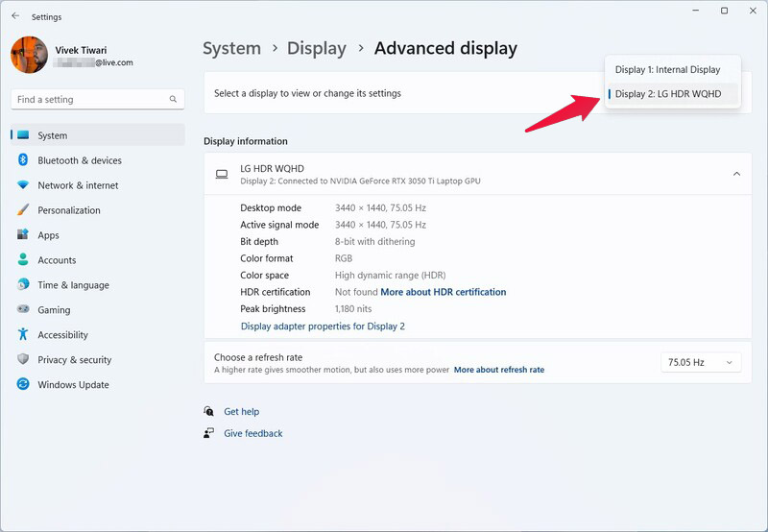Image resolution: width=768 pixels, height=532 pixels.
Task: Click the Network wifi icon in sidebar
Action: pos(23,185)
